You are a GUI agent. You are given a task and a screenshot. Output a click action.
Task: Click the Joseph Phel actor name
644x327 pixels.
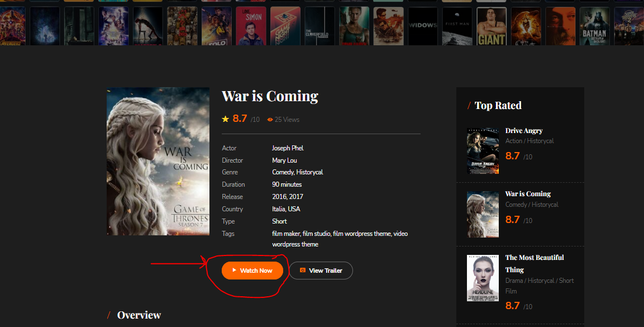click(288, 148)
